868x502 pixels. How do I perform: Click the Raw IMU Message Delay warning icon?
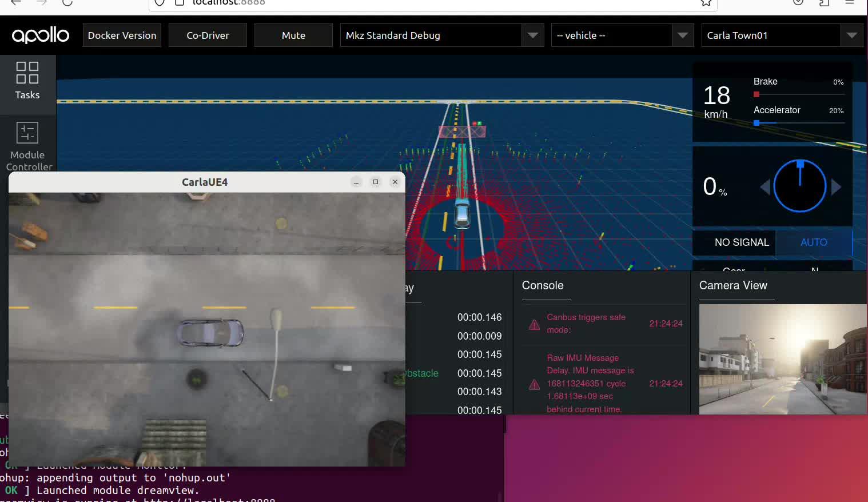coord(534,384)
